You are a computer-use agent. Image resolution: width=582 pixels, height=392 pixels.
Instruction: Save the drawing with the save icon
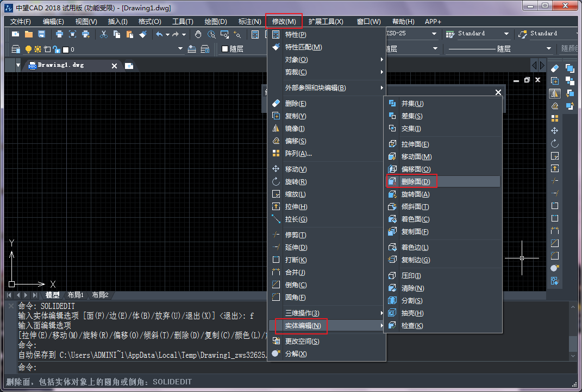pyautogui.click(x=41, y=34)
